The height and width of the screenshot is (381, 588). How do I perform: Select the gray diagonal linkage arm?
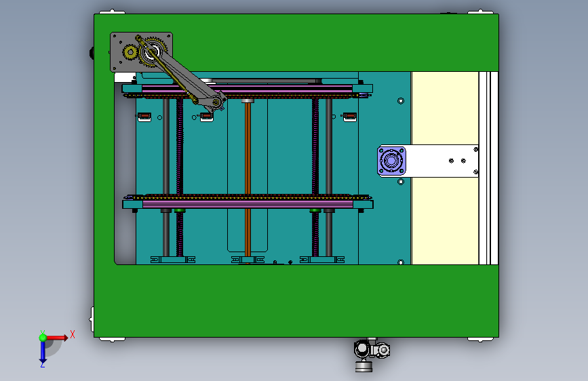187,78
